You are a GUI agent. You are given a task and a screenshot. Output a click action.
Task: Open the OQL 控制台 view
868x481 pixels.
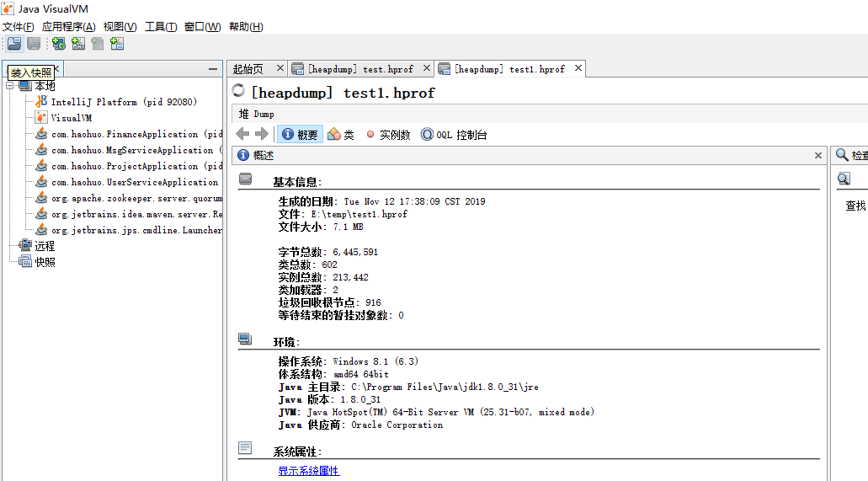click(x=454, y=135)
